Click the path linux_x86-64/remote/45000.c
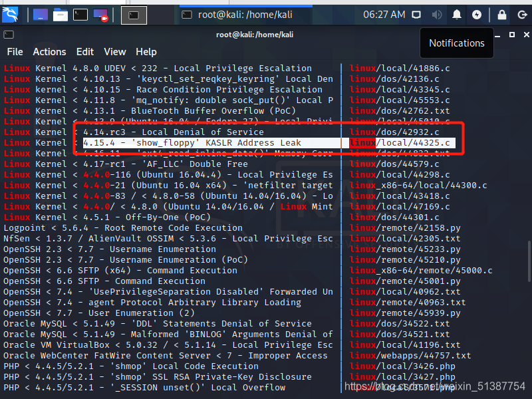This screenshot has width=532, height=399. [x=421, y=271]
